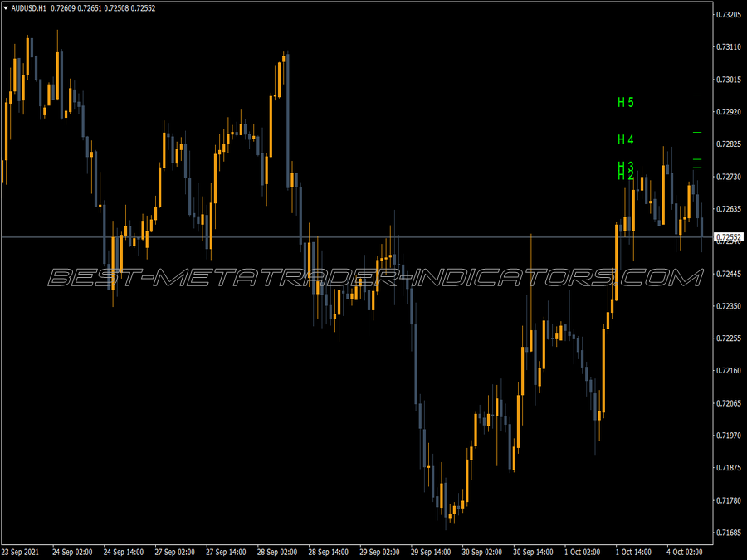Click the current price tag 0.72552
This screenshot has height=560, width=747.
tap(729, 237)
